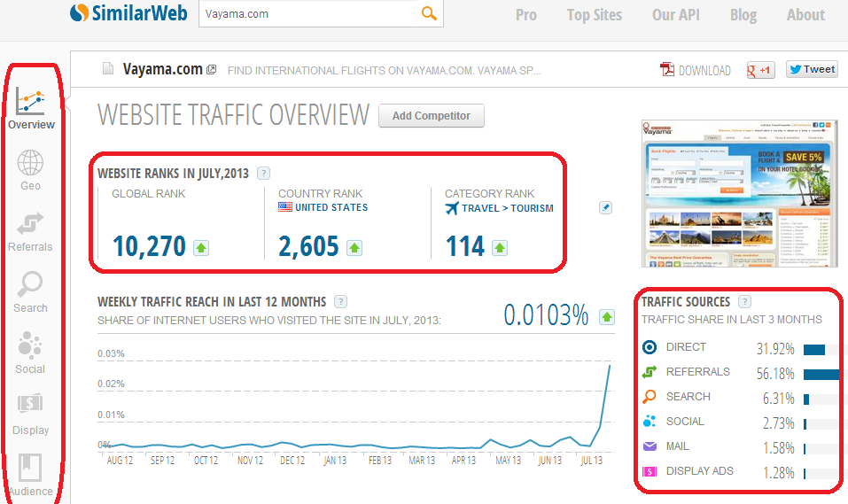Open the Blog link in header
The image size is (848, 504).
[743, 15]
